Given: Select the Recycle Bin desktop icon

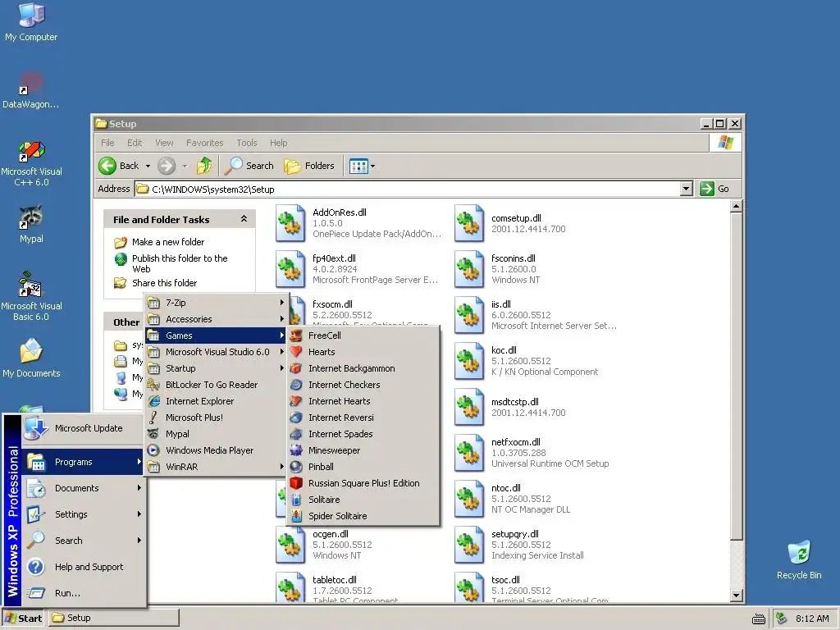Looking at the screenshot, I should pos(799,559).
